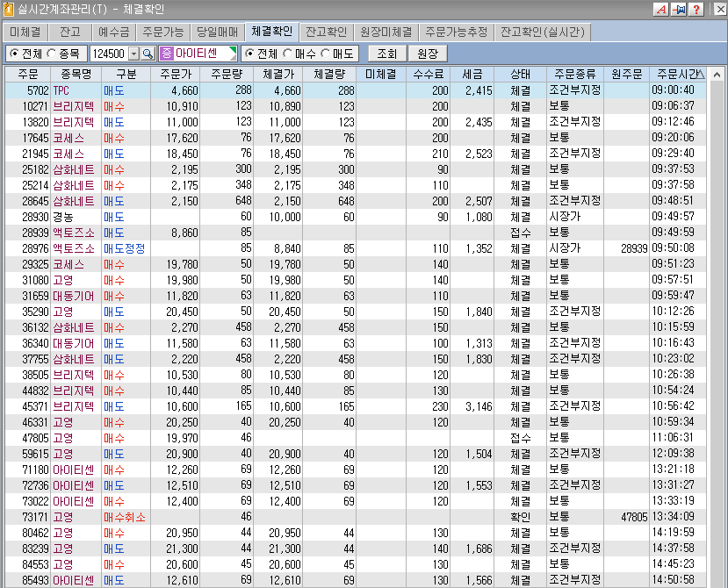The image size is (728, 588).
Task: Click the scrollbar up arrow
Action: [717, 75]
